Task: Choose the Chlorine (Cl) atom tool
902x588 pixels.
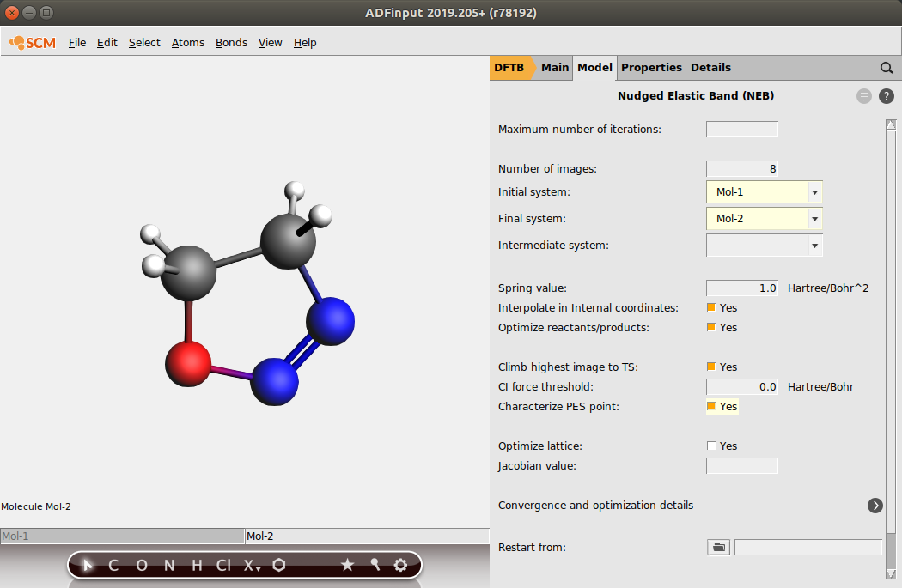Action: (223, 566)
